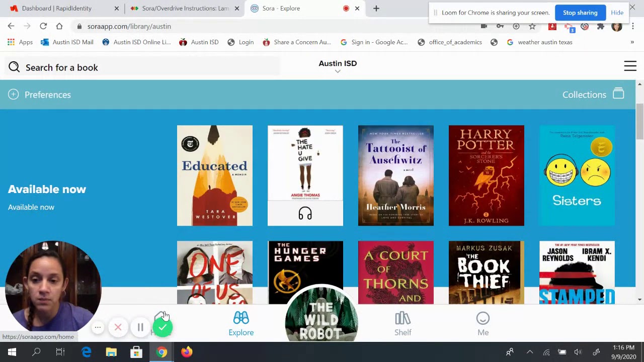Hide the Loom sharing notification

[x=617, y=13]
